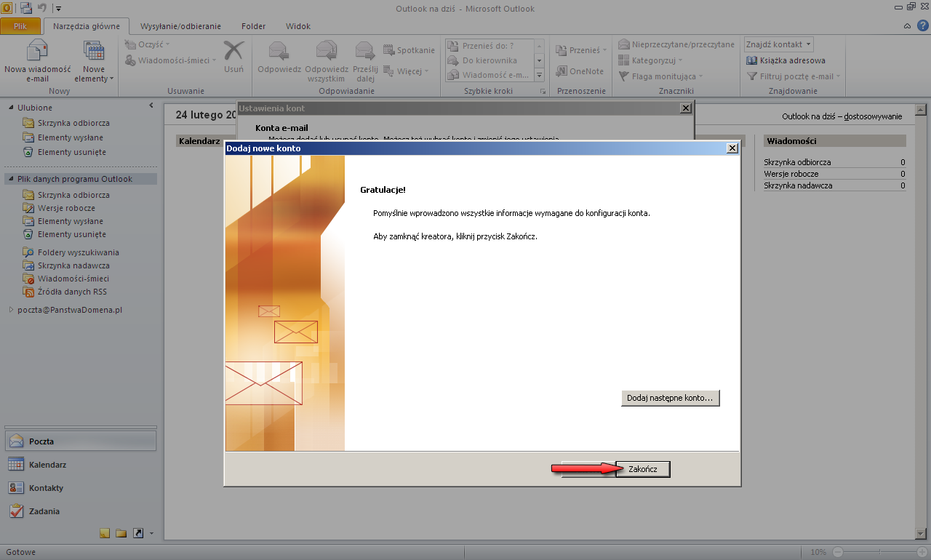Screen dimensions: 931x560
Task: Expand the poczta@PanstwaDomena.pl account
Action: 11,309
